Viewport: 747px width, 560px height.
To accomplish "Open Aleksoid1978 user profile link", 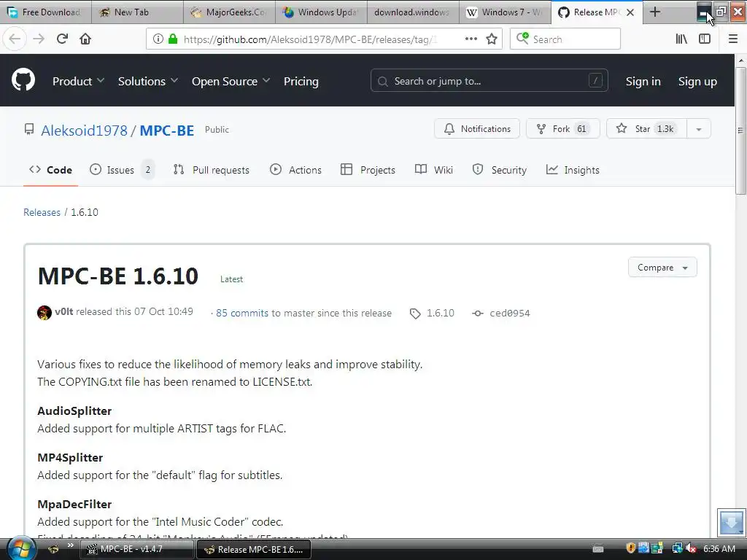I will click(x=85, y=131).
